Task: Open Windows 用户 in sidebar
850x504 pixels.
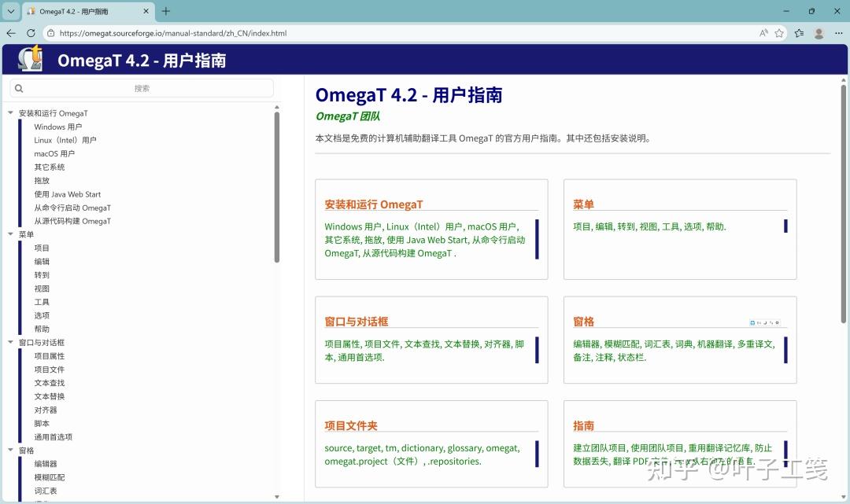Action: pyautogui.click(x=58, y=127)
